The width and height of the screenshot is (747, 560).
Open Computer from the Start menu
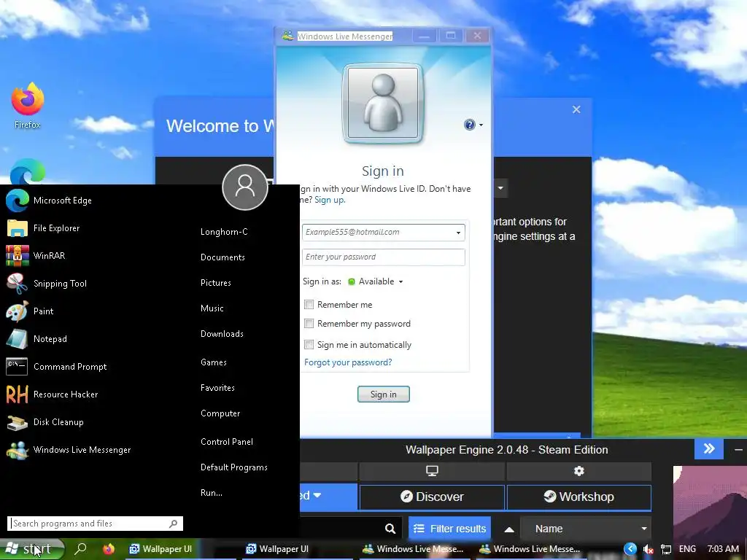220,413
